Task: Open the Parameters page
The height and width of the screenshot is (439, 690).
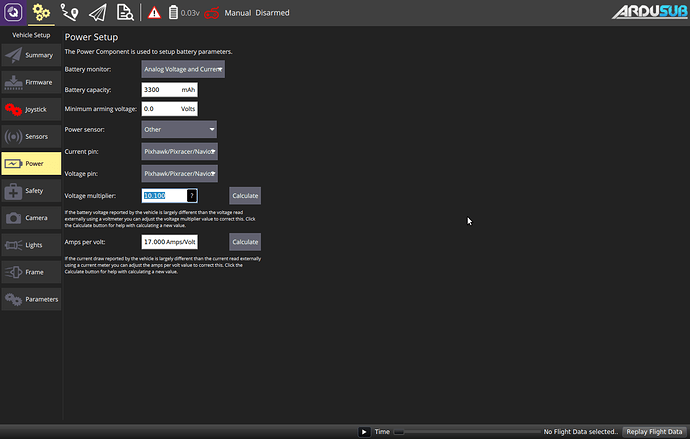Action: coord(31,299)
